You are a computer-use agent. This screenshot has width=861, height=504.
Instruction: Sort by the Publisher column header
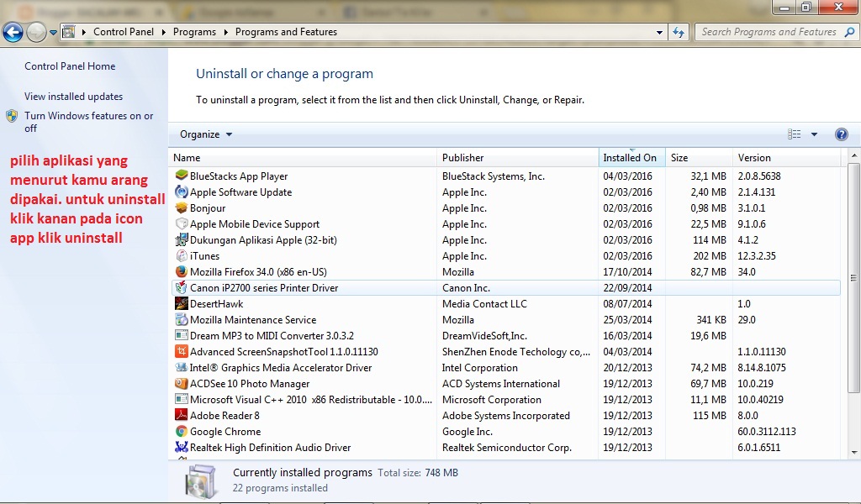pos(518,157)
